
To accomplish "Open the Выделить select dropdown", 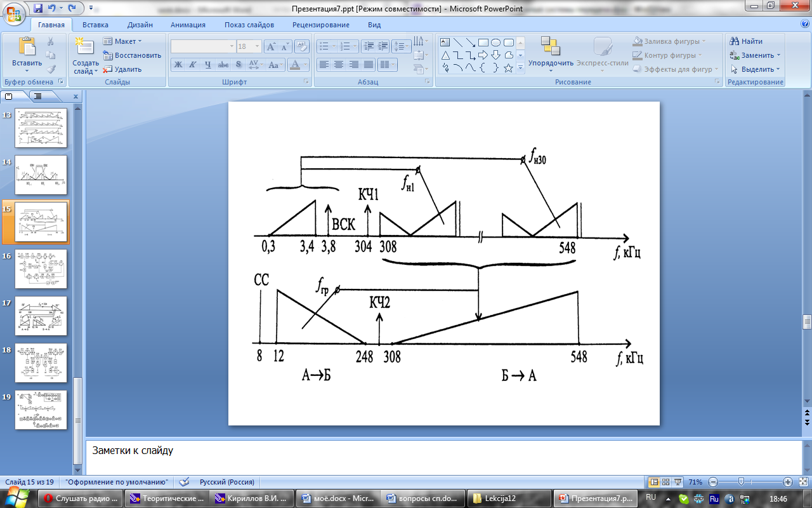I will pyautogui.click(x=756, y=69).
